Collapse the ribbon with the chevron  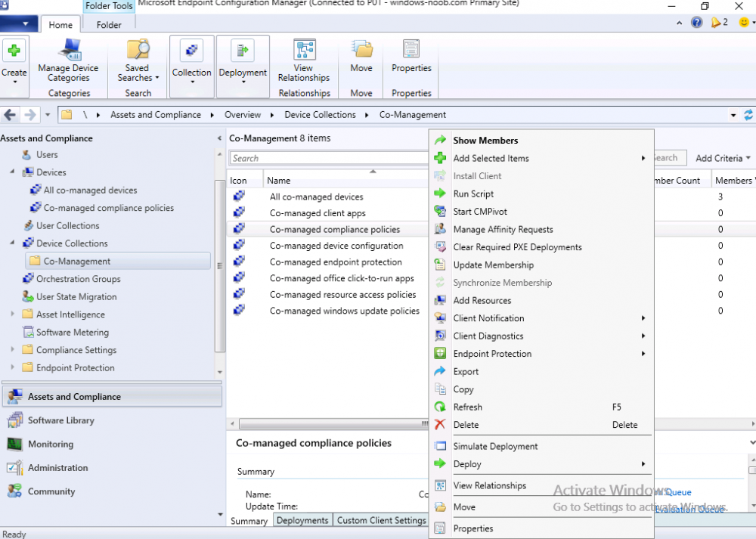click(680, 23)
